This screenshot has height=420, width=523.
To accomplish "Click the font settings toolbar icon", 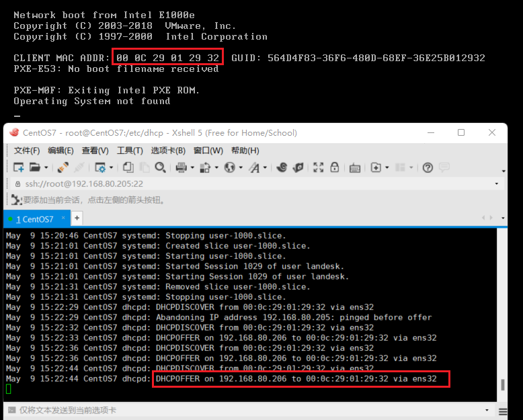I will pos(255,167).
